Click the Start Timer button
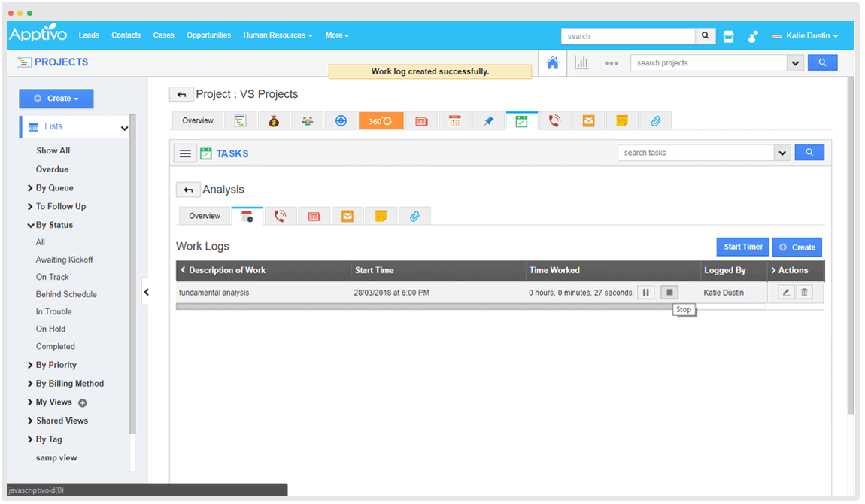This screenshot has height=504, width=865. [x=742, y=247]
